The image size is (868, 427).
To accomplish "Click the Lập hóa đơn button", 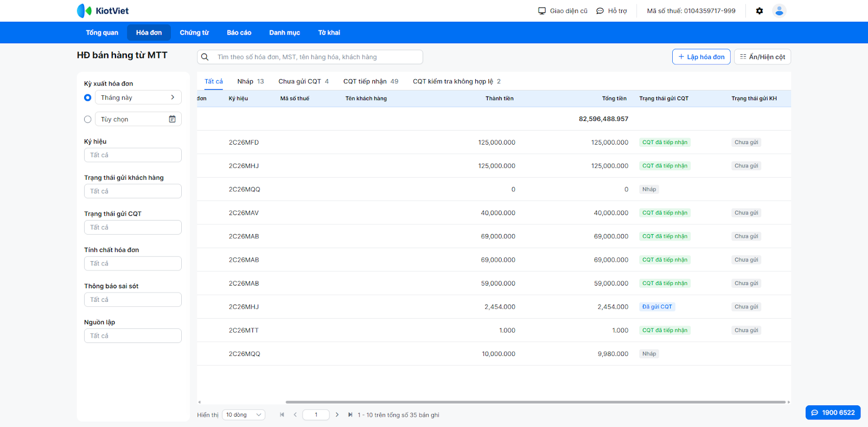I will click(701, 57).
